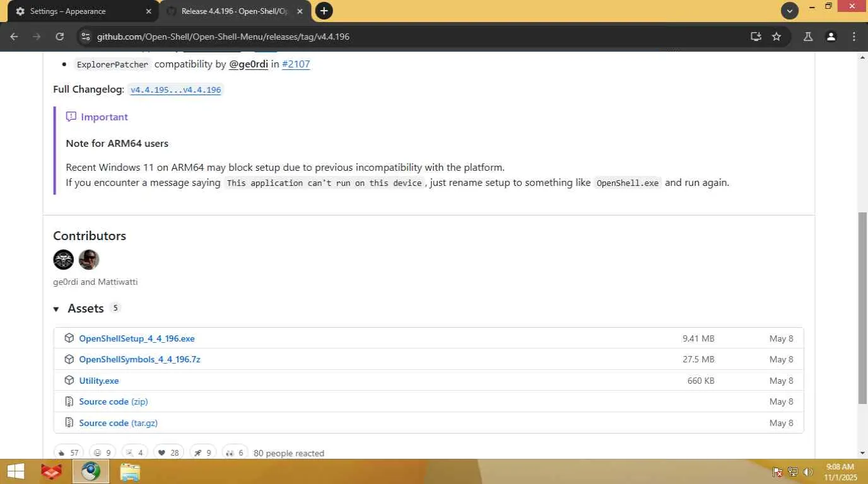Click package icon beside OpenShellSetup_4_4_196.exe

[x=69, y=338]
